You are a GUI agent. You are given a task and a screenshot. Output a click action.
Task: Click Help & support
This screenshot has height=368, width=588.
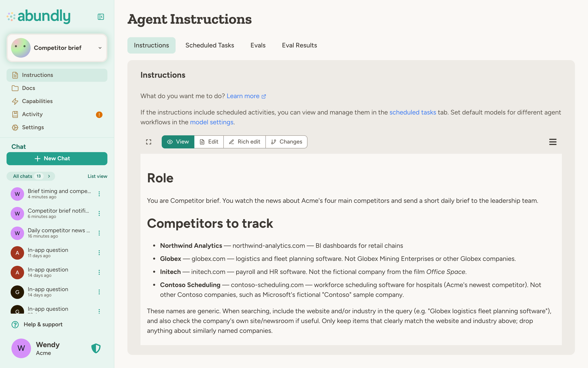click(37, 324)
